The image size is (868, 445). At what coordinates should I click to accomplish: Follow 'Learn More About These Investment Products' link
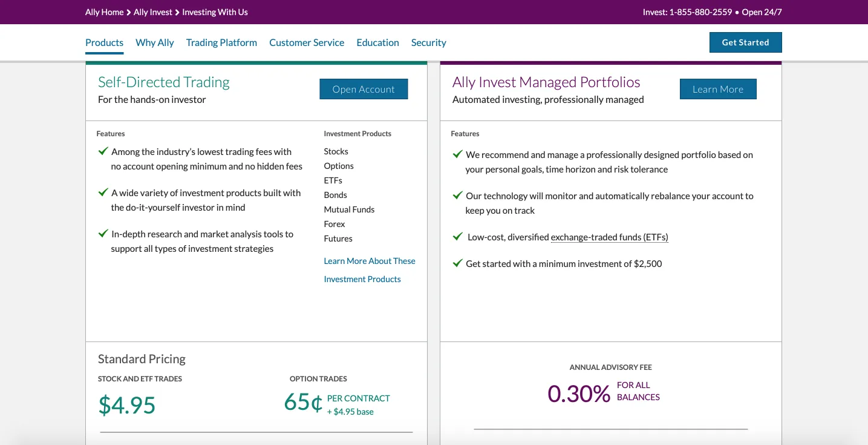point(370,270)
